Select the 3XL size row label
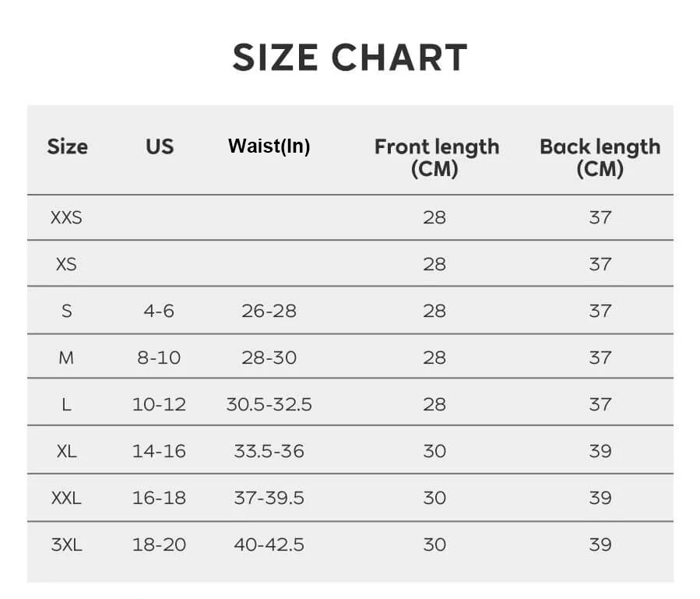 coord(66,544)
